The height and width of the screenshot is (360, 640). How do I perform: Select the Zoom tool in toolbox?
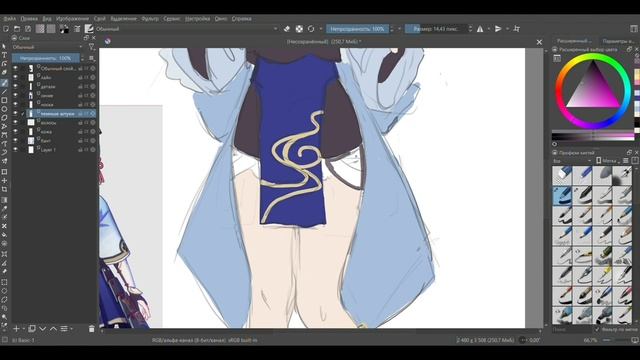(4, 317)
